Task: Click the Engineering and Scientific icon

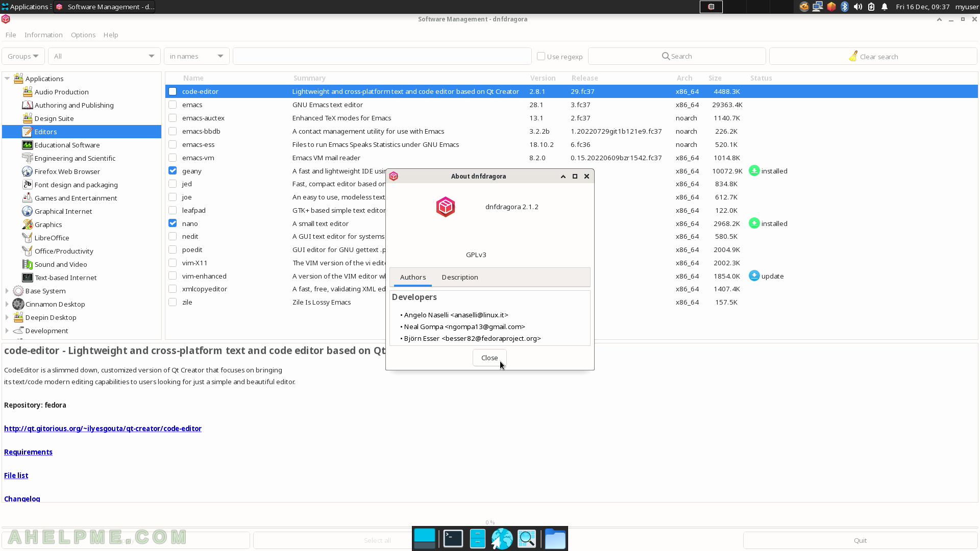Action: click(x=28, y=158)
